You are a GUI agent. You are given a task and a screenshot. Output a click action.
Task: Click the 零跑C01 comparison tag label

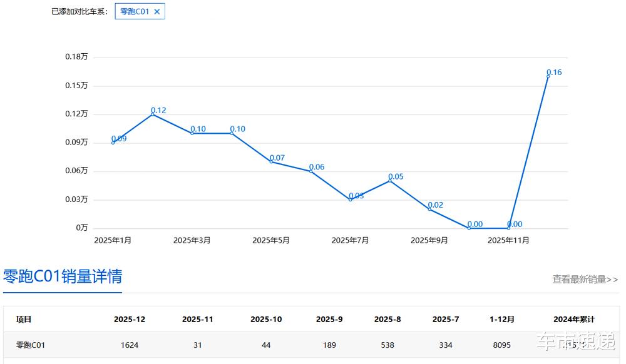(x=135, y=11)
